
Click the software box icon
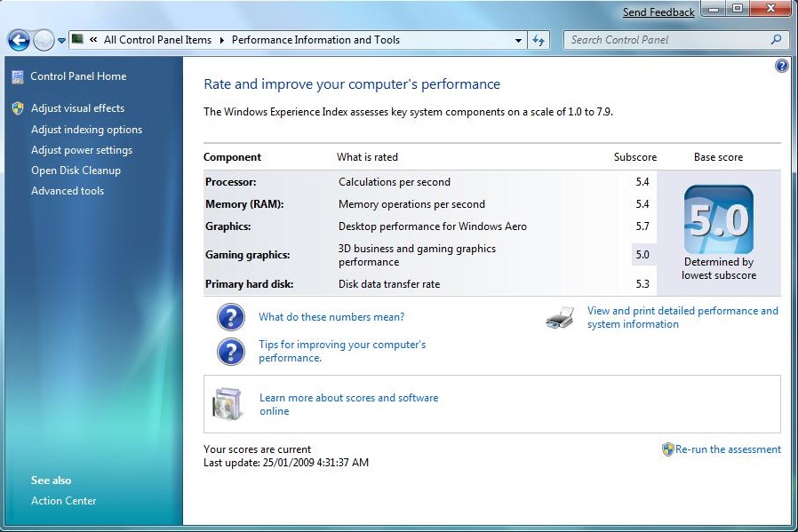pos(227,404)
